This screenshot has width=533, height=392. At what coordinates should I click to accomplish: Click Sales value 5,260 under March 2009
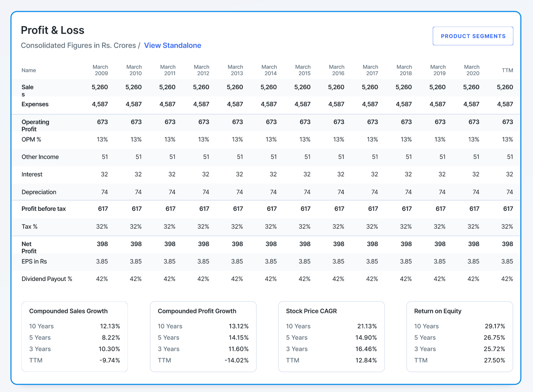[x=100, y=87]
